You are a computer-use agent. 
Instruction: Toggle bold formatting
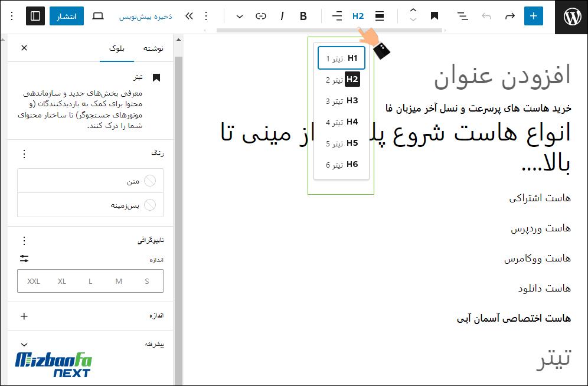coord(303,16)
